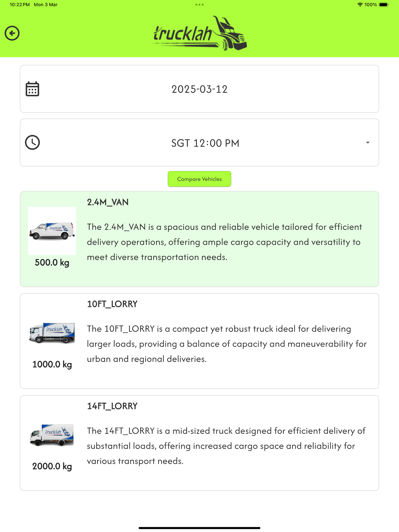Tap the 10FT_LORRY title text
This screenshot has width=399, height=532.
[112, 304]
